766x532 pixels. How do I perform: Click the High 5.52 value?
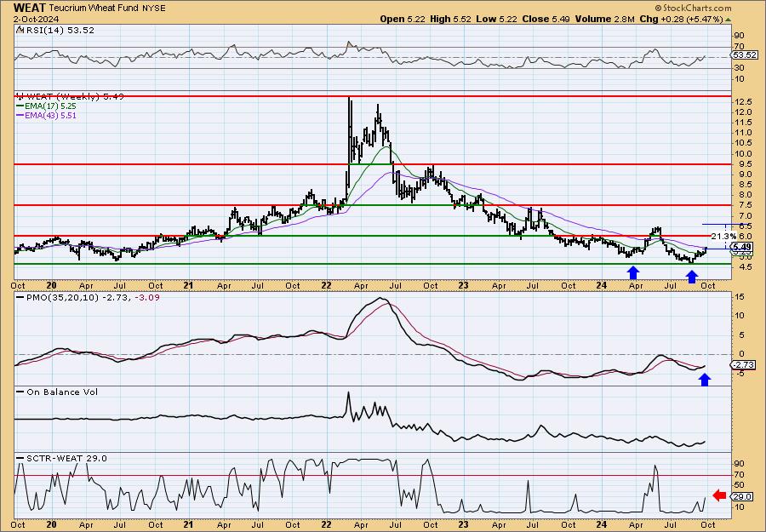point(450,19)
